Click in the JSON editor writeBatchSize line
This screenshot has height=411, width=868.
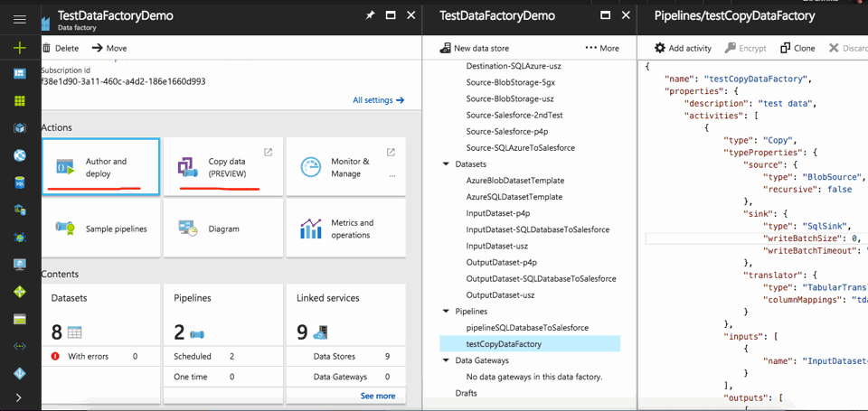(x=757, y=238)
